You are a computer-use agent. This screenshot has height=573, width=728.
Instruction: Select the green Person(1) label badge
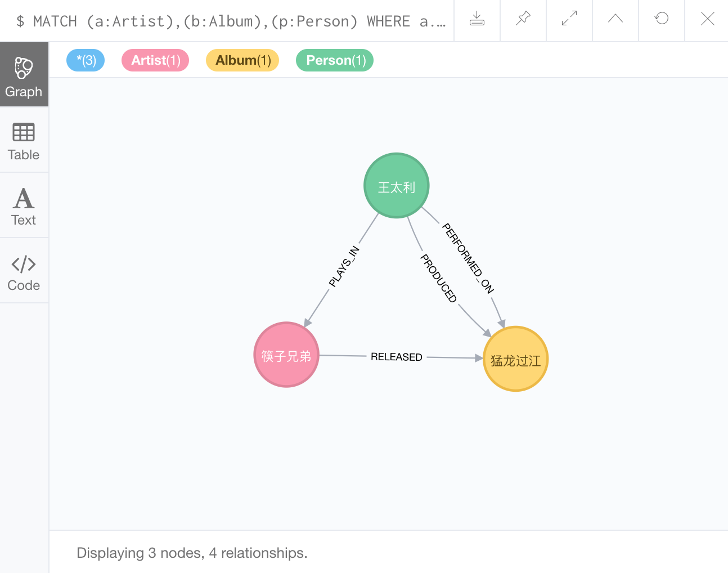(x=335, y=60)
